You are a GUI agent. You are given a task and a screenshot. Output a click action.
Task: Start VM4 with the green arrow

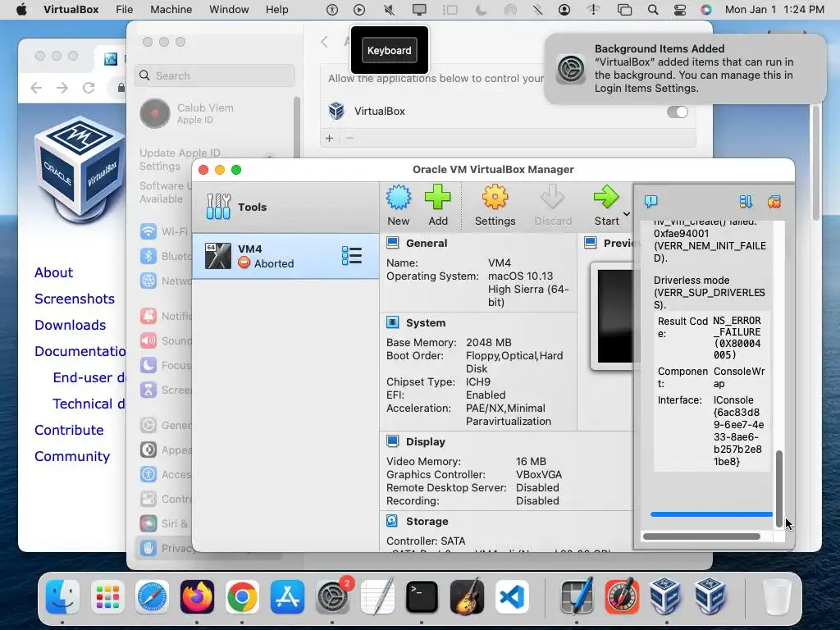click(x=606, y=197)
